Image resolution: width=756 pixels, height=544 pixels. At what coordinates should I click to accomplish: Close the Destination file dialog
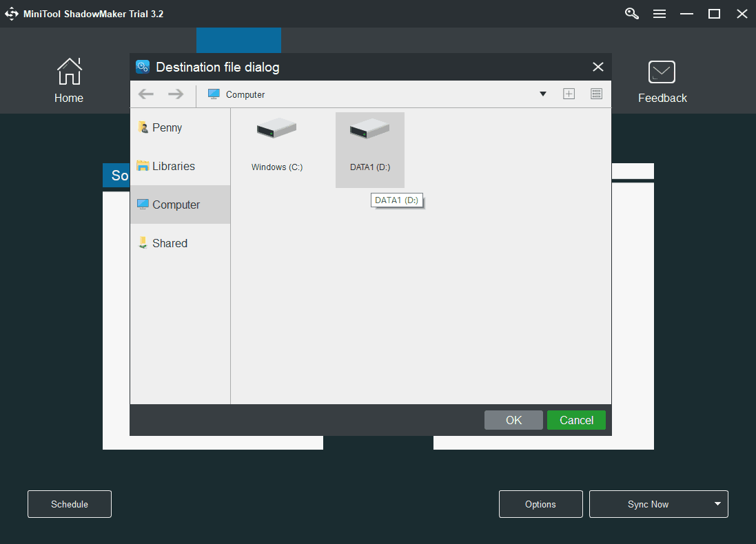(x=598, y=67)
